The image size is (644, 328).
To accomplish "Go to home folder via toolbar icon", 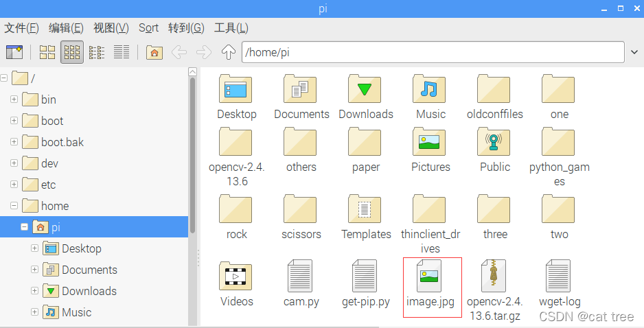I will point(154,52).
